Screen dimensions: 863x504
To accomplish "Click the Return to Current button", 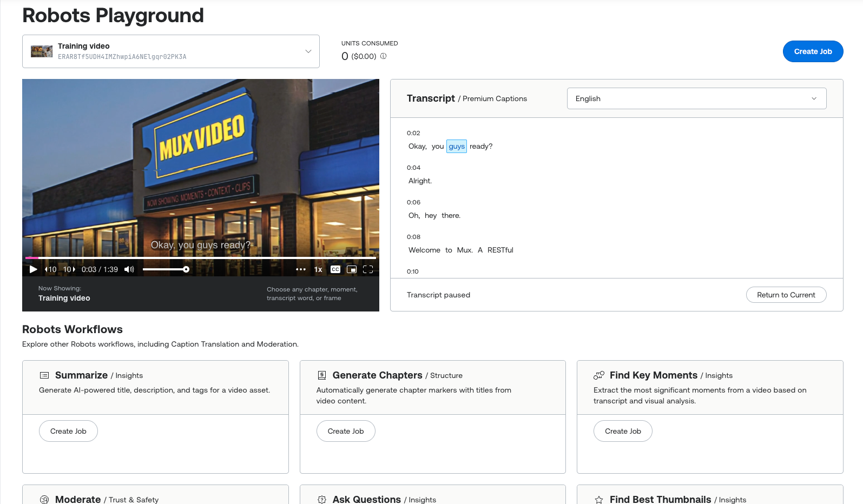I will (x=786, y=295).
